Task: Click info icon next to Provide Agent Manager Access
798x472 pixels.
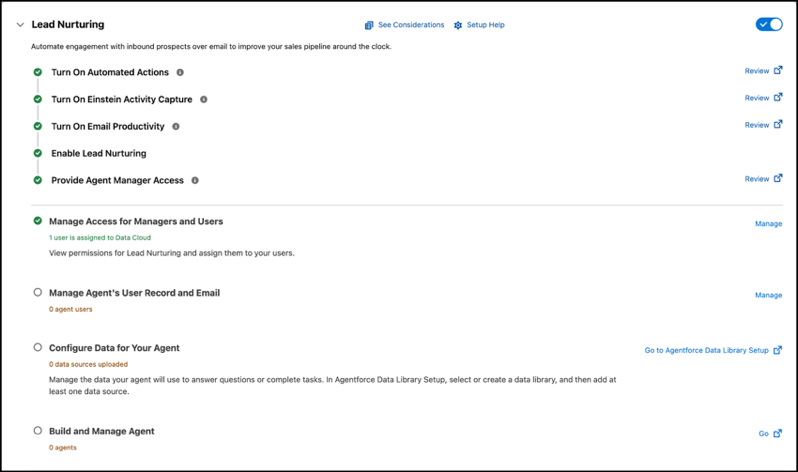Action: tap(195, 181)
